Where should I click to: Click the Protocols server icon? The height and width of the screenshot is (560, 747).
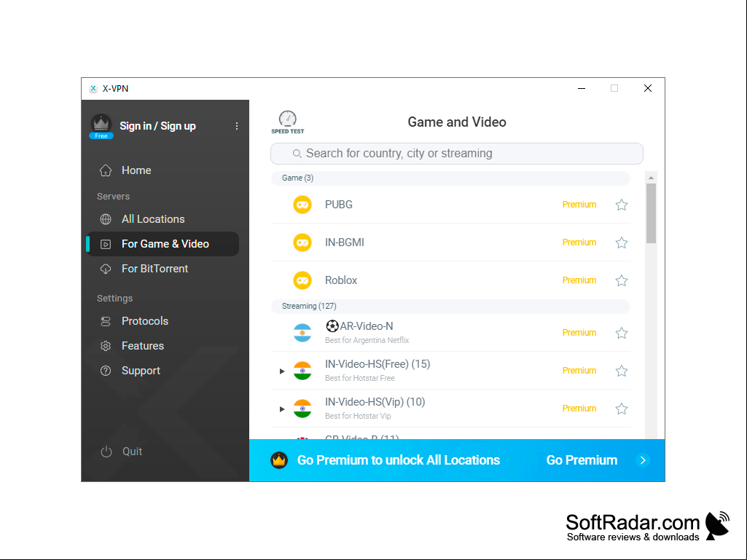tap(106, 321)
